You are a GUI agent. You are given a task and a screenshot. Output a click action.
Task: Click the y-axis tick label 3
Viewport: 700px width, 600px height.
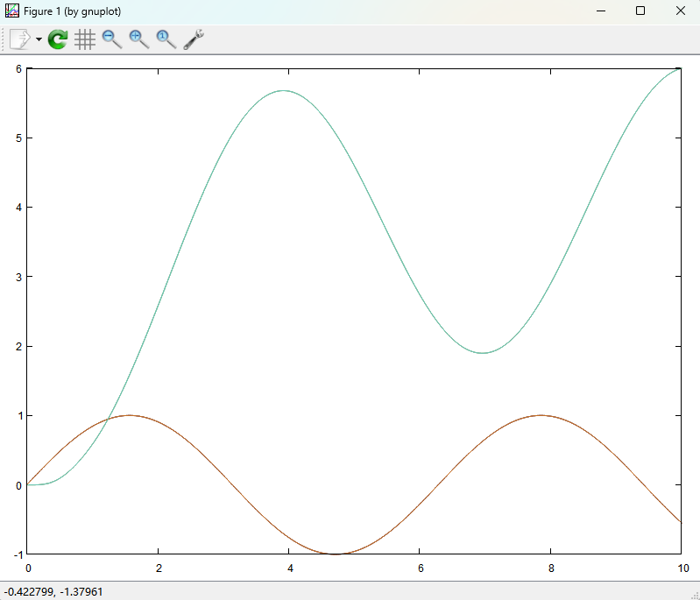pyautogui.click(x=18, y=277)
